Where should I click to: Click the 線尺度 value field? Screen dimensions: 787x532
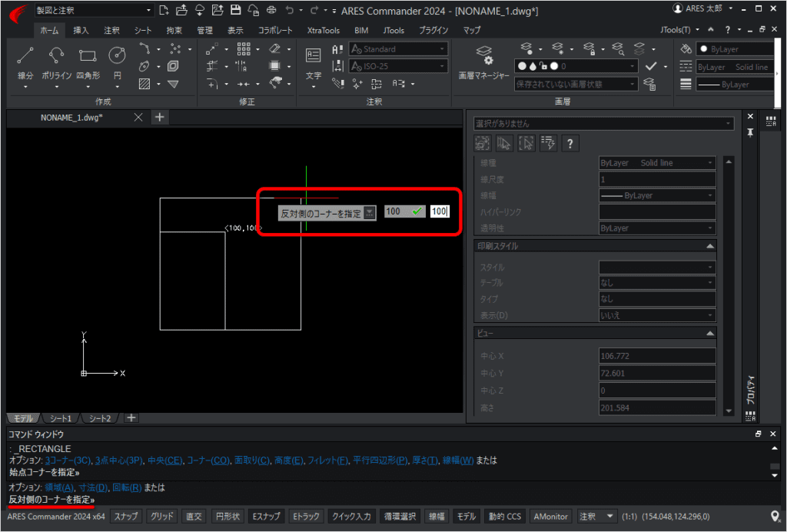pos(657,179)
